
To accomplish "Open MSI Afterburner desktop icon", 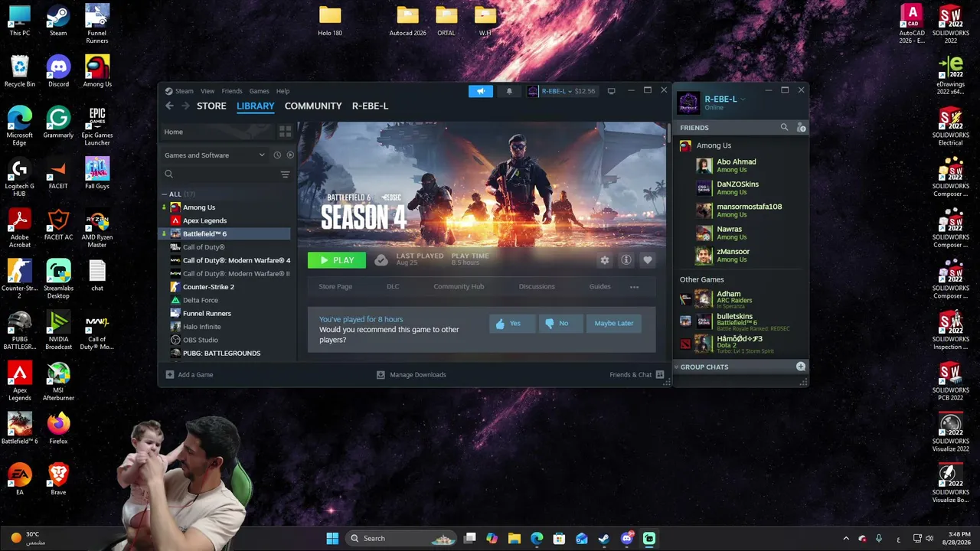I will 58,382.
